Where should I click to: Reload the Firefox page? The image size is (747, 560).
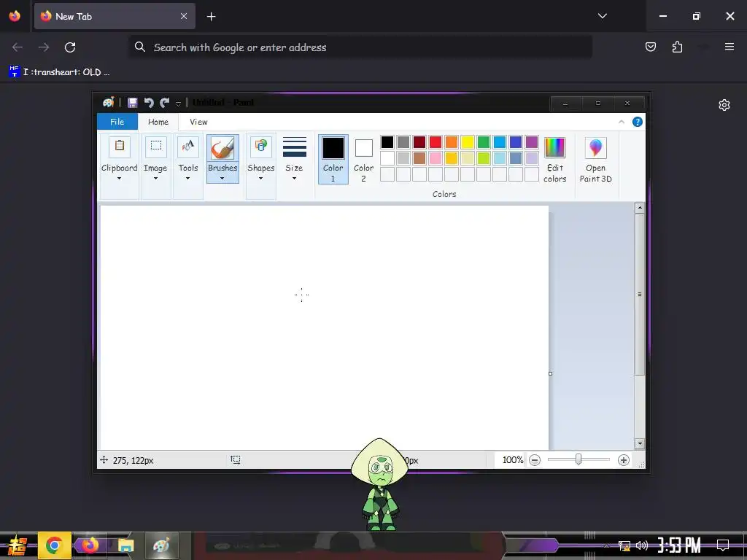pos(70,47)
